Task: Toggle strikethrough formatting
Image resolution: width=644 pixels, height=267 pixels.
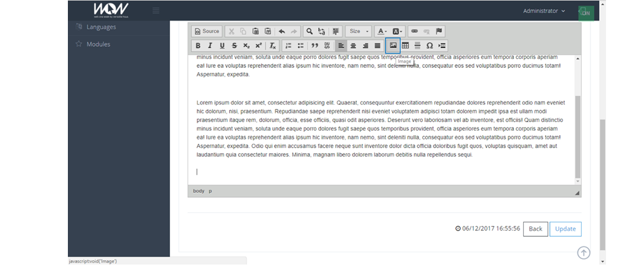Action: click(234, 45)
